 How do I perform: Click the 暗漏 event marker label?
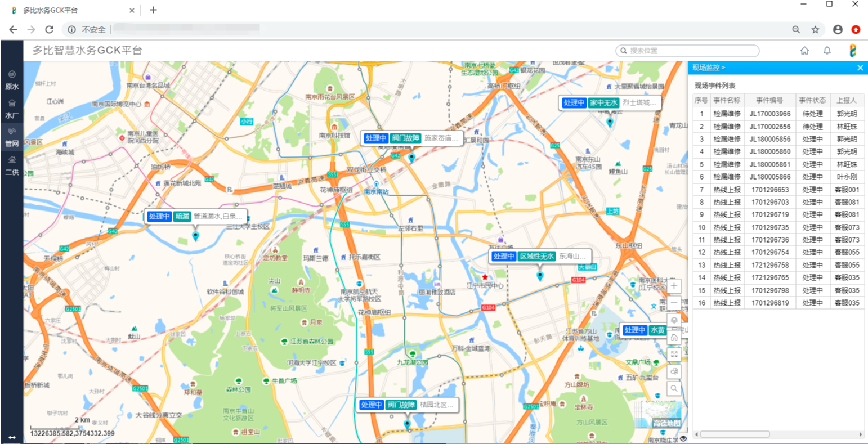(182, 216)
